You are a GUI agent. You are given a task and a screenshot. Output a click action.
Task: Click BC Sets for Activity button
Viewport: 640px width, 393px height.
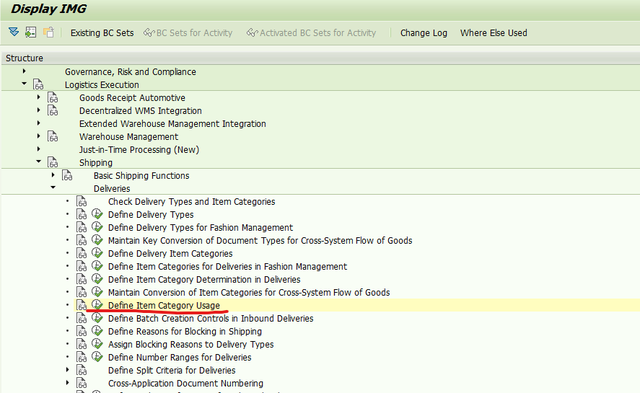pyautogui.click(x=188, y=33)
